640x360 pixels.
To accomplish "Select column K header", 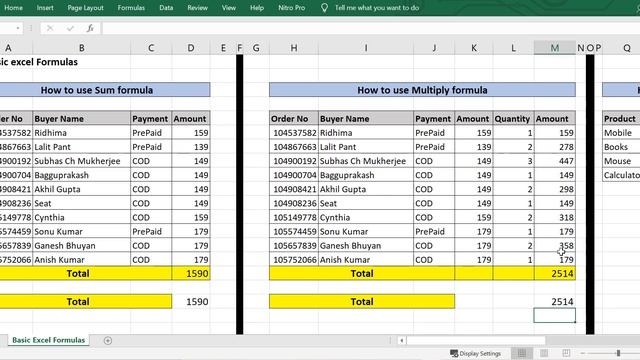I will tap(474, 48).
